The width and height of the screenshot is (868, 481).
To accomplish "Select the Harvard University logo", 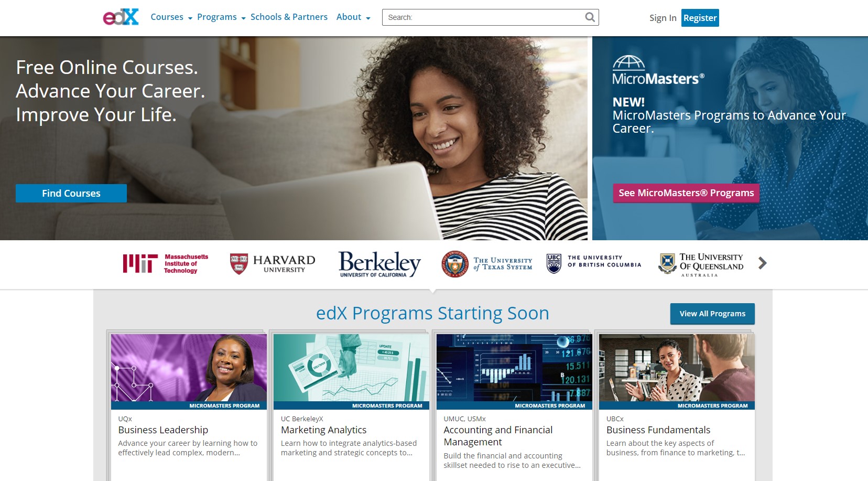I will pos(273,263).
